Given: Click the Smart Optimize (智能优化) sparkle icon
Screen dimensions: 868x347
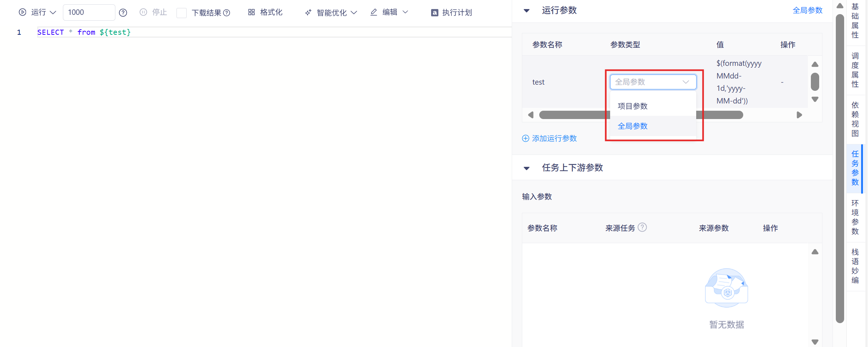Looking at the screenshot, I should click(308, 13).
